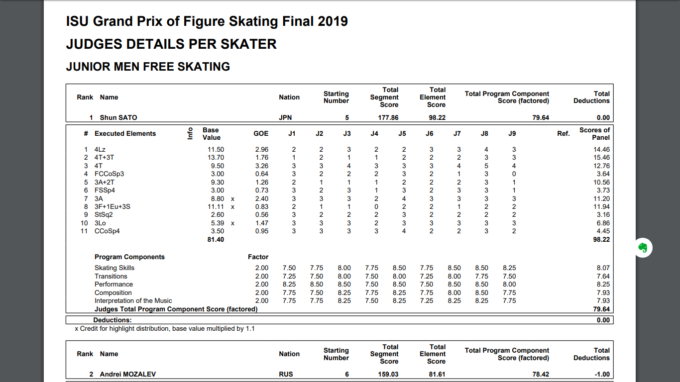Click the highlight distribution credit footnote
This screenshot has height=382, width=680.
165,329
